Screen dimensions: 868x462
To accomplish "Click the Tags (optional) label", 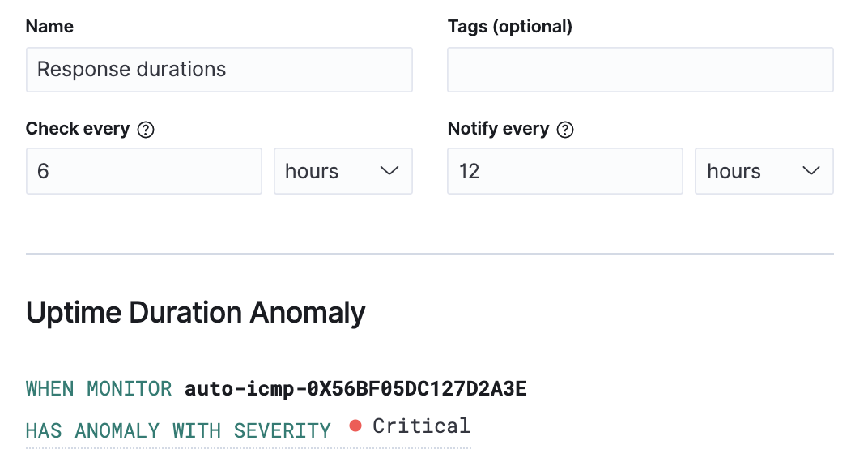I will point(509,27).
